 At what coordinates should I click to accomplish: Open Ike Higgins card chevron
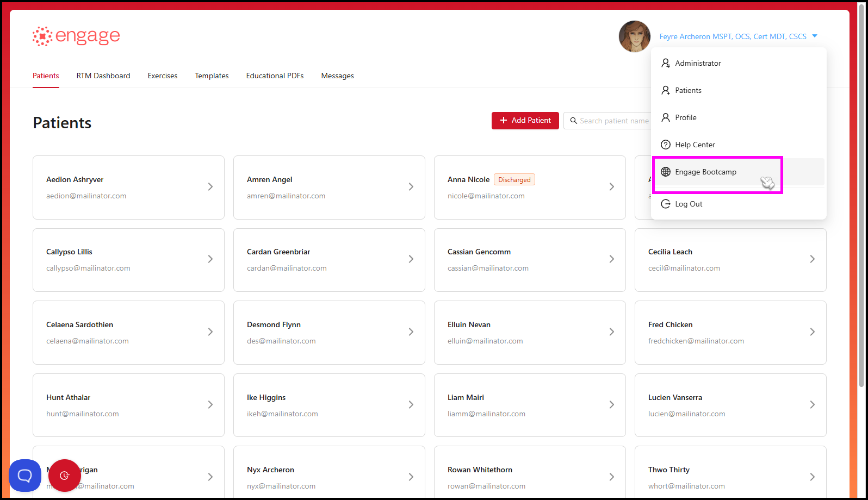(x=411, y=404)
